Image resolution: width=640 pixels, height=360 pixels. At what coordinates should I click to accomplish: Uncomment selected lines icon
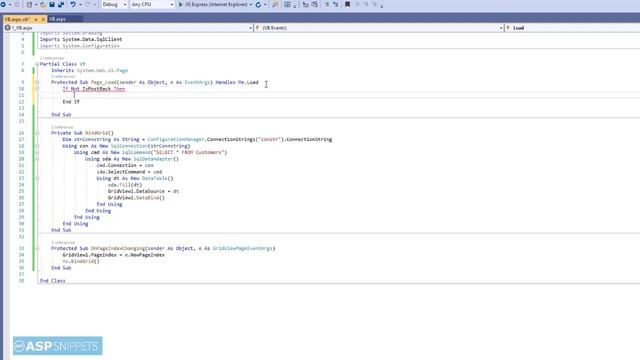pyautogui.click(x=336, y=4)
